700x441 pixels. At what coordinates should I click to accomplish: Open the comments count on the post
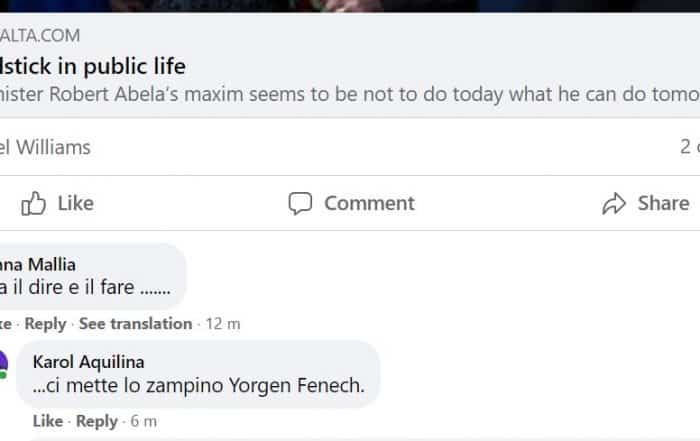pyautogui.click(x=688, y=147)
